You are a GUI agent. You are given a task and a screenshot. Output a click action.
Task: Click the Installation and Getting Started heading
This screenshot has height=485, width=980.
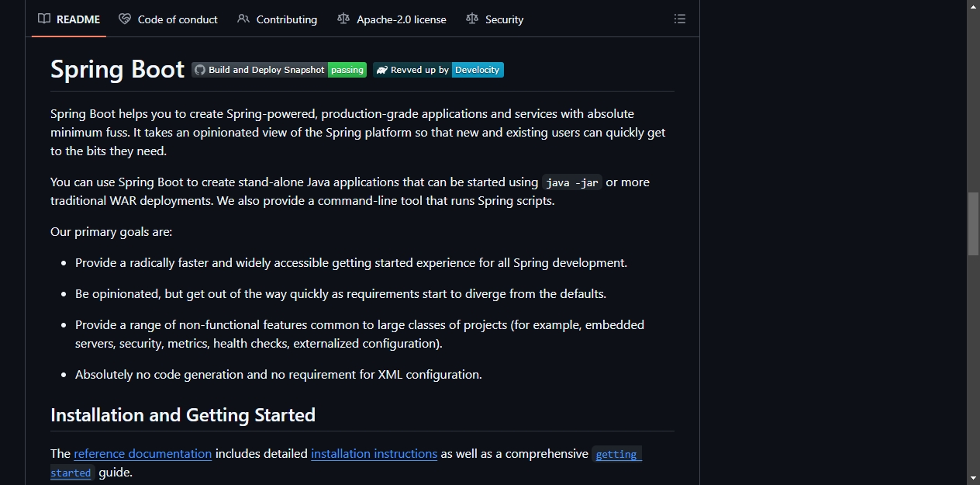point(183,415)
